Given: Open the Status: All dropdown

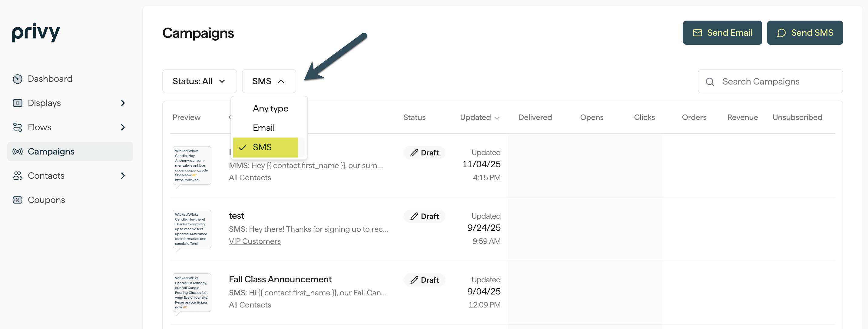Looking at the screenshot, I should (x=199, y=81).
